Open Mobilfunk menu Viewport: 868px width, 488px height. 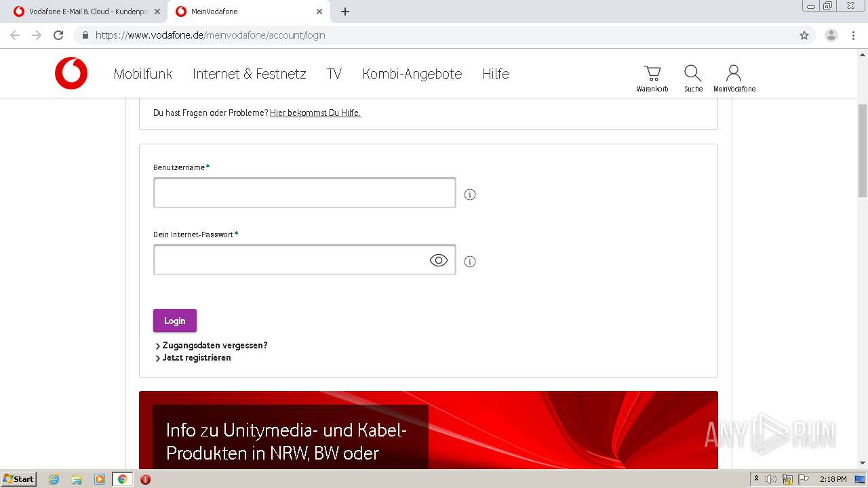click(x=143, y=74)
